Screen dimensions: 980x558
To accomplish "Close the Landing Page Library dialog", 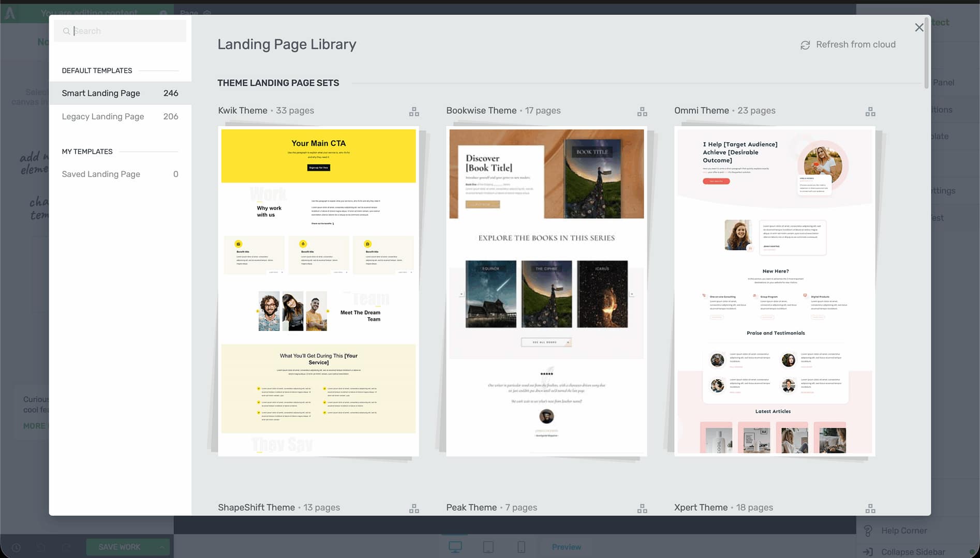I will click(x=919, y=27).
